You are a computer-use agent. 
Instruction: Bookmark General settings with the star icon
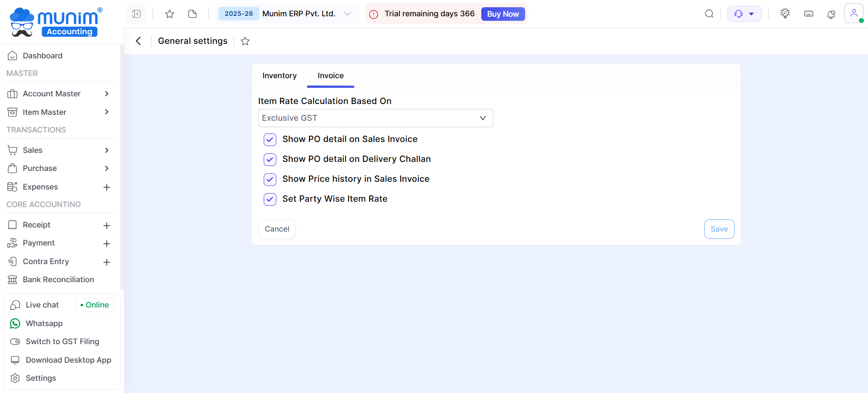(245, 41)
